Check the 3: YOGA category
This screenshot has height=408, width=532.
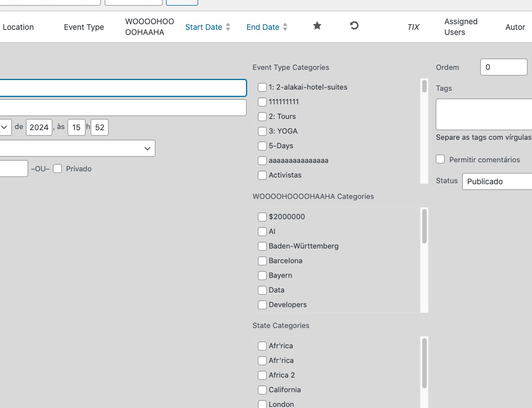click(262, 131)
